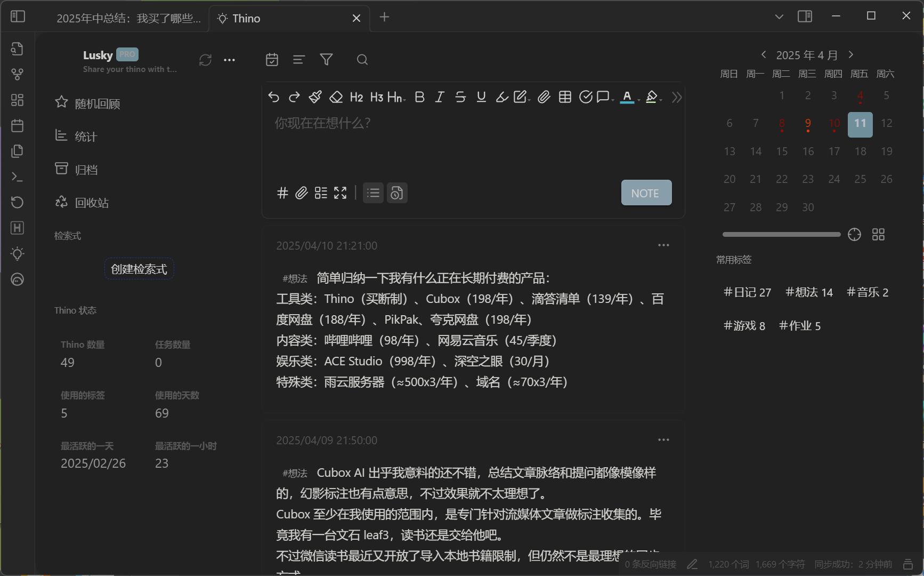Open the edit pencil-square dropdown
924x576 pixels.
click(522, 97)
